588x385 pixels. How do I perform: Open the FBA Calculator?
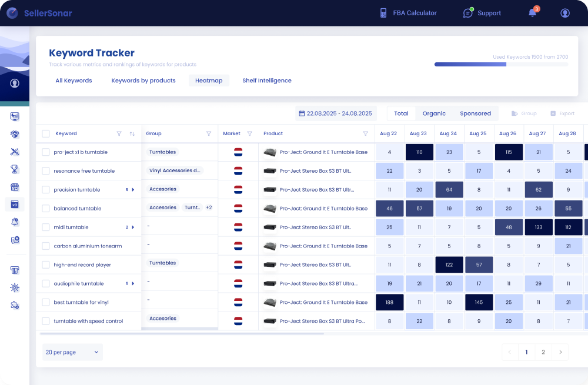408,13
